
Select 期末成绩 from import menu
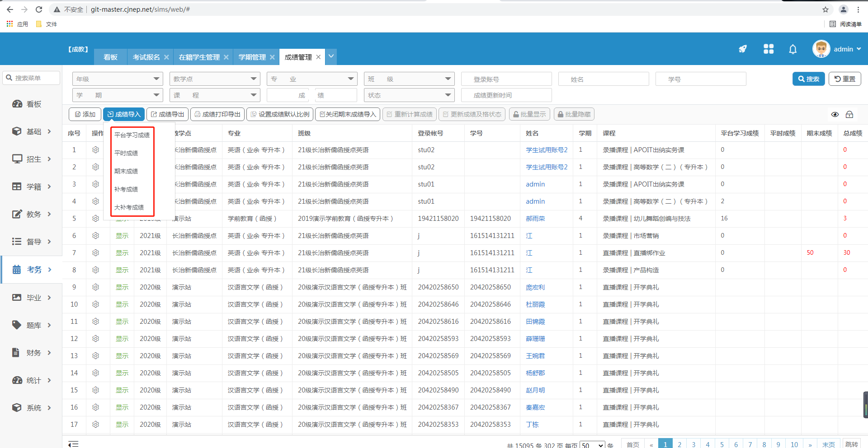tap(126, 171)
